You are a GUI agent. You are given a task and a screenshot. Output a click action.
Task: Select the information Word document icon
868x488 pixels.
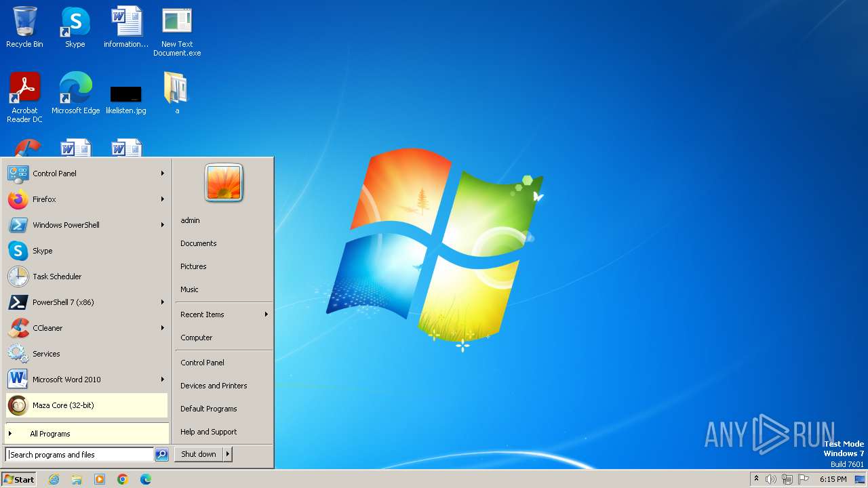(x=126, y=27)
